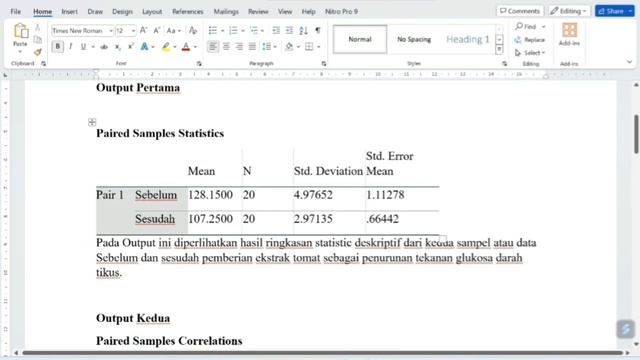This screenshot has width=640, height=360.
Task: Open the File menu
Action: tap(16, 11)
